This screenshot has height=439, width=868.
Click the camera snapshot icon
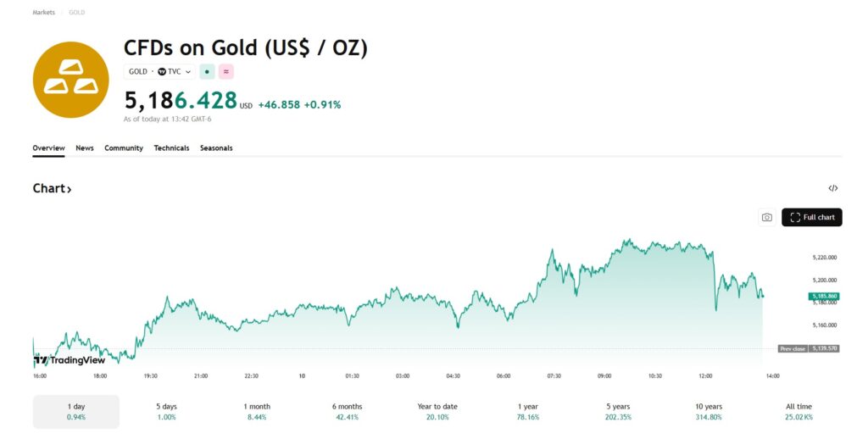point(766,218)
